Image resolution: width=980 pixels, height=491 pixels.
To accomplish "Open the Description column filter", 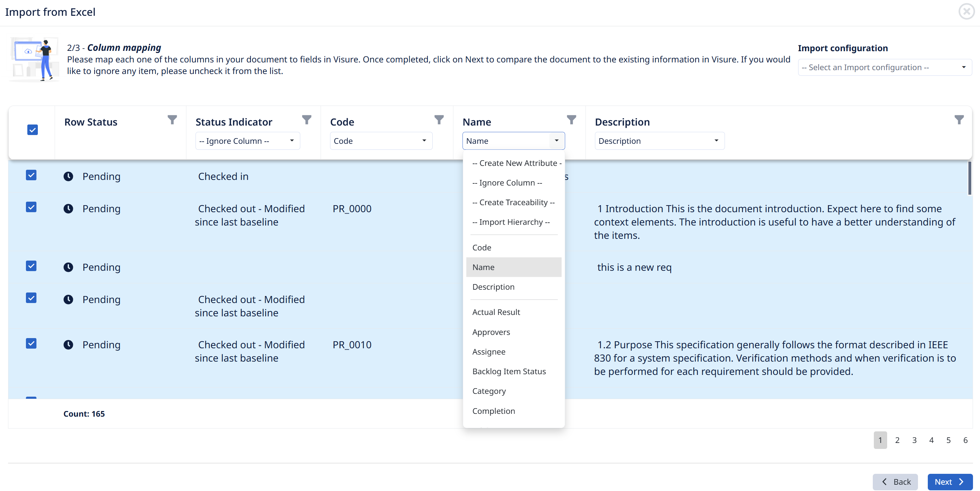I will point(959,120).
